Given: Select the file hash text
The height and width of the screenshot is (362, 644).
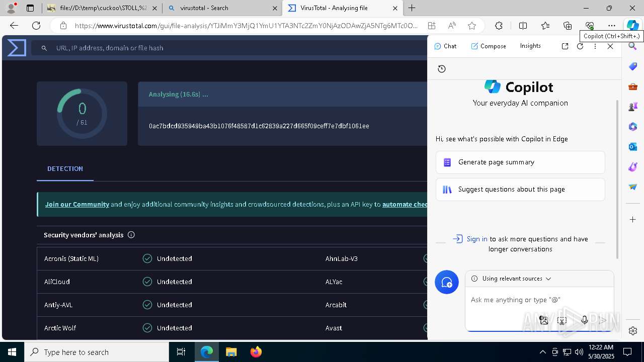Looking at the screenshot, I should (259, 126).
